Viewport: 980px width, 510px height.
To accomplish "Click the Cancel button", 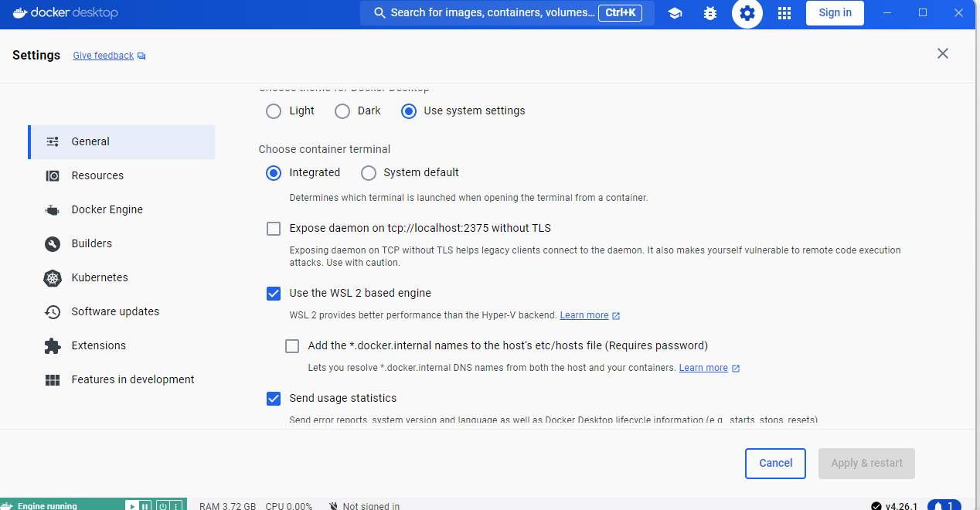I will pyautogui.click(x=775, y=464).
